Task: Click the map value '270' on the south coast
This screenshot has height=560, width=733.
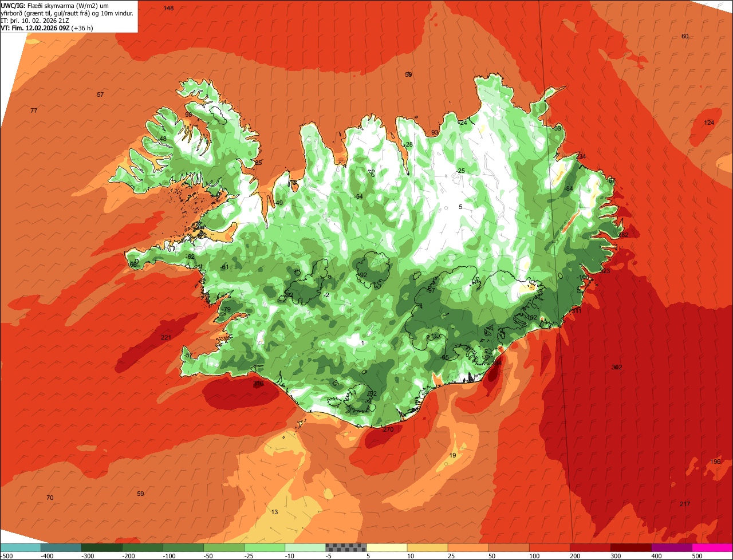Action: tap(388, 430)
